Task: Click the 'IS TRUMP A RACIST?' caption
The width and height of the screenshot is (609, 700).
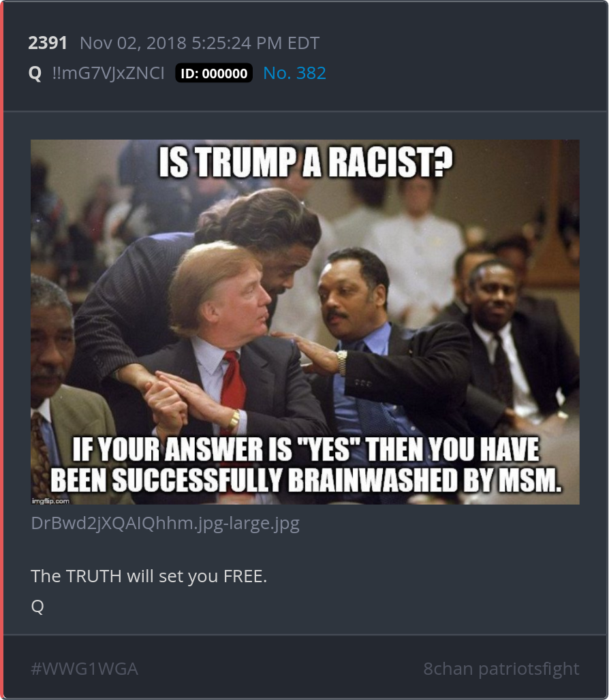Action: pos(305,161)
